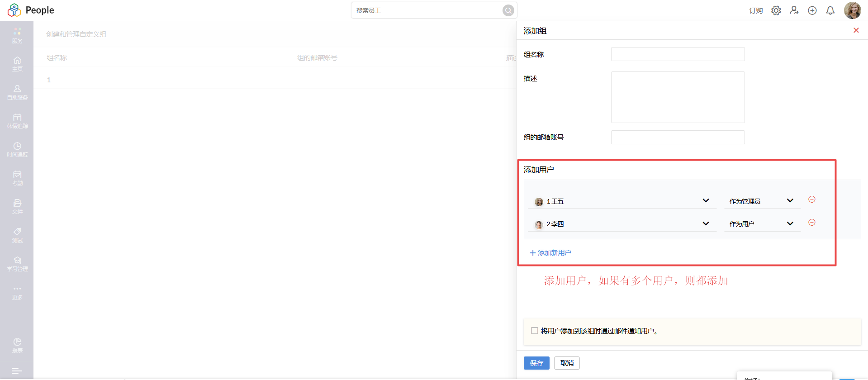Screen dimensions: 868x380
Task: Click the settings gear icon in header
Action: coord(776,10)
